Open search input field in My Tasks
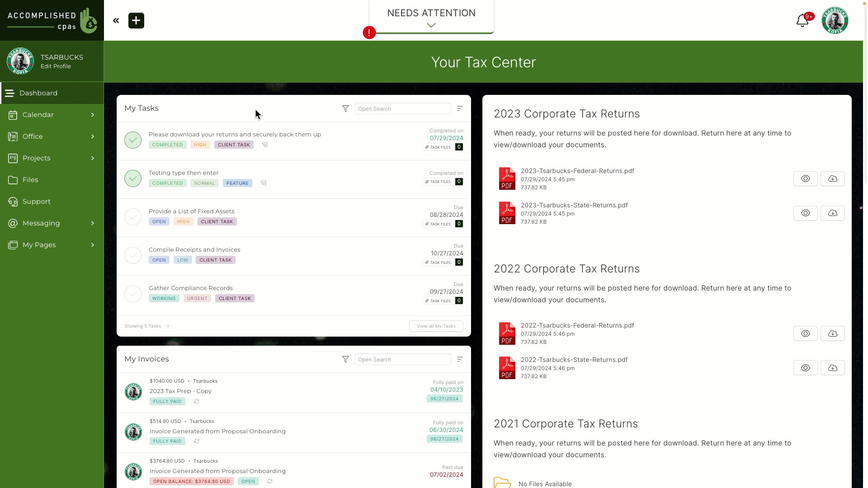This screenshot has height=488, width=868. pyautogui.click(x=403, y=108)
